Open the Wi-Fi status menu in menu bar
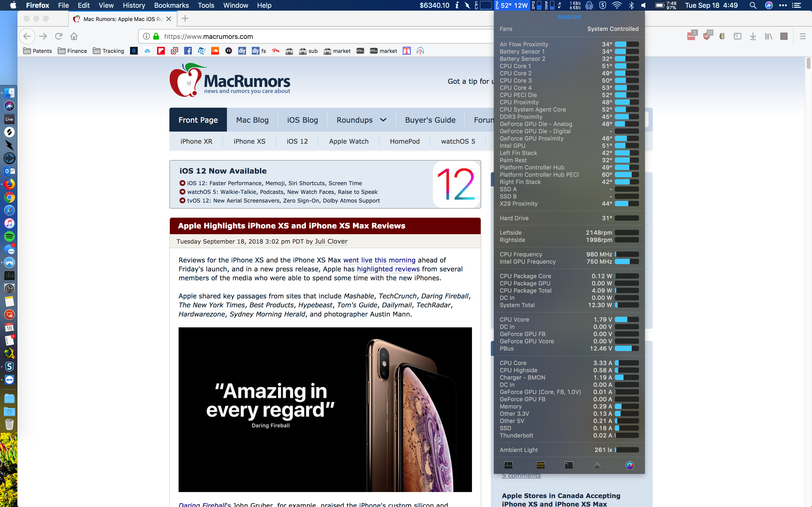This screenshot has width=812, height=507. (617, 5)
